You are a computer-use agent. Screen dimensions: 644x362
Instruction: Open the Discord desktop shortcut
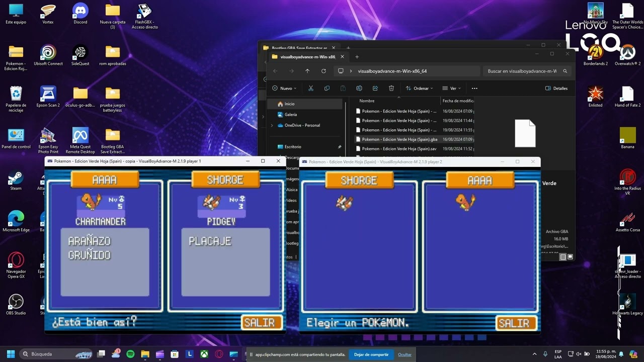click(x=80, y=14)
